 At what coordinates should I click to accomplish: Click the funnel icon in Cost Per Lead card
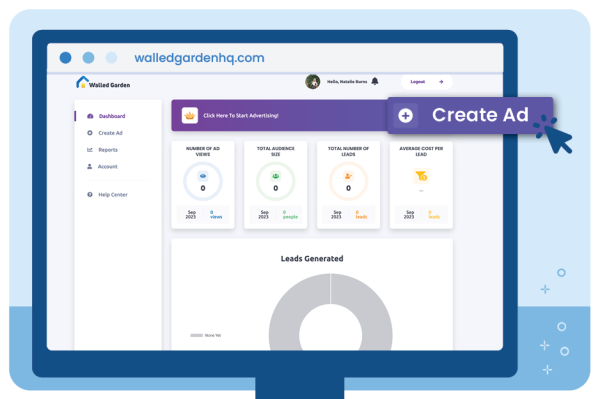[x=421, y=176]
